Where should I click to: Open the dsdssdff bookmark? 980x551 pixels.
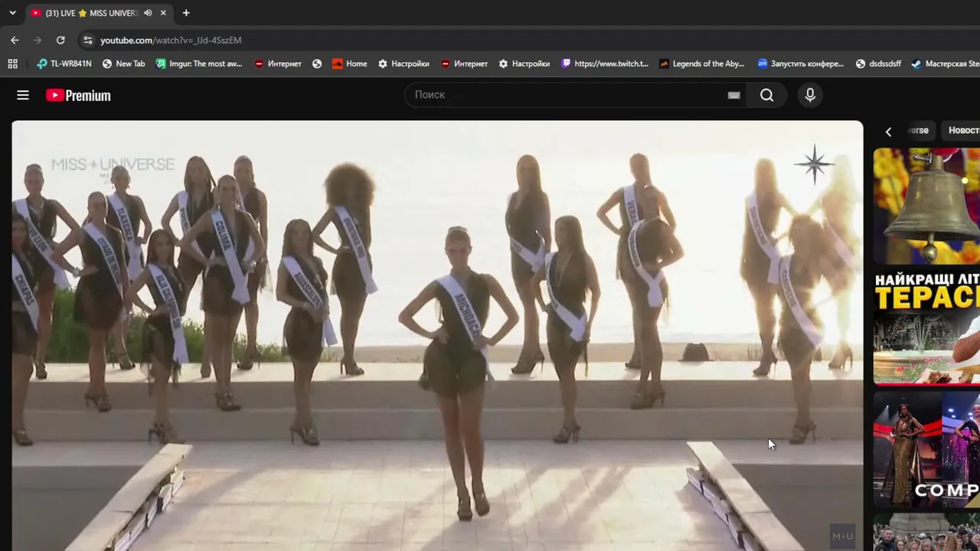pos(878,64)
